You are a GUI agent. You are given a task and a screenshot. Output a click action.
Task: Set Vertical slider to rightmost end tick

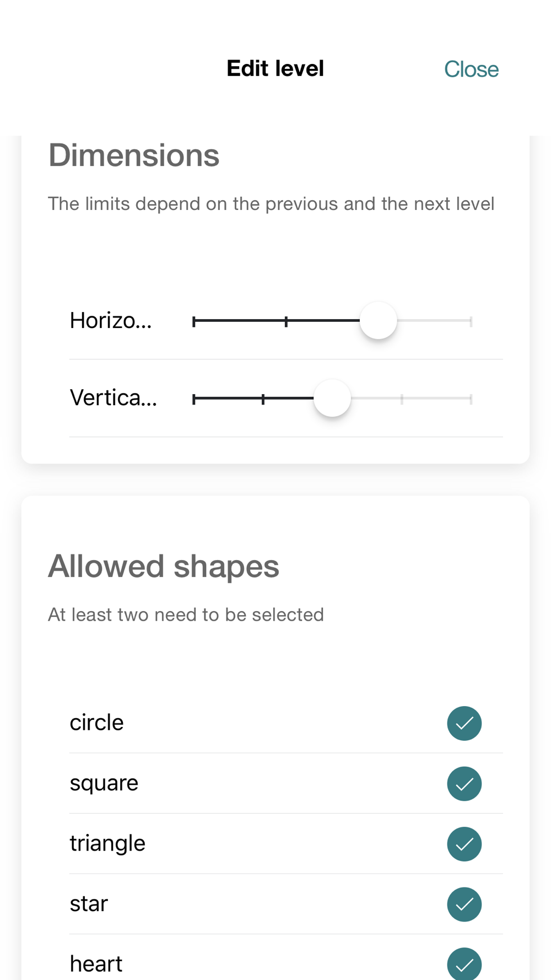[x=471, y=399]
